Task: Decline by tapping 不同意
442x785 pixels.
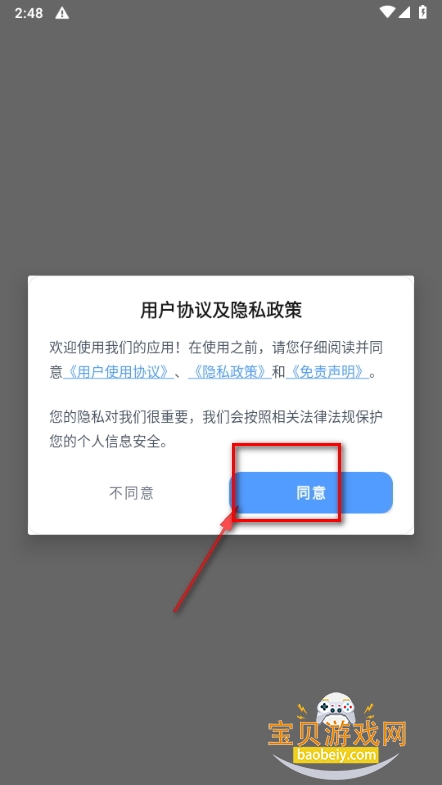Action: pyautogui.click(x=131, y=493)
